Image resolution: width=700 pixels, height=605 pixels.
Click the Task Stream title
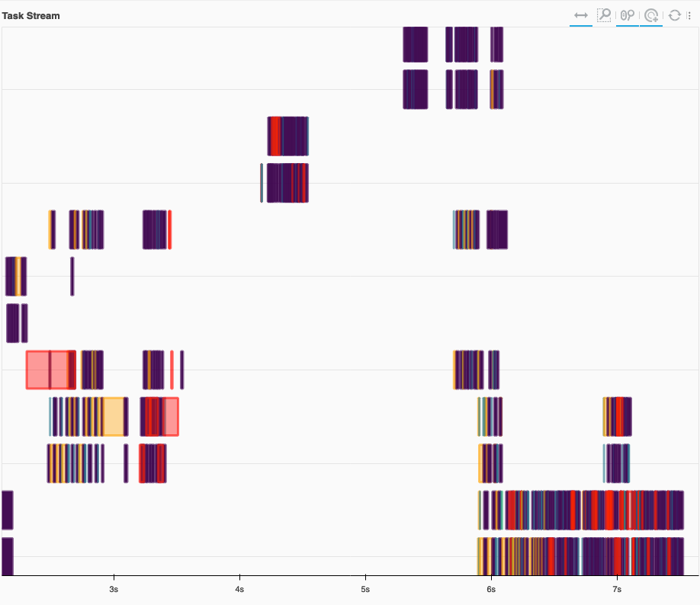tap(31, 15)
